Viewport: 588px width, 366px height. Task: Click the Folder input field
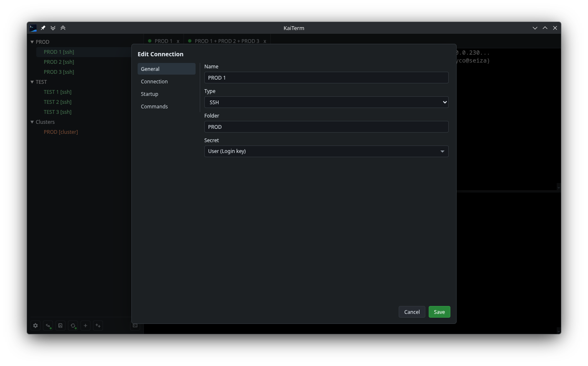326,127
